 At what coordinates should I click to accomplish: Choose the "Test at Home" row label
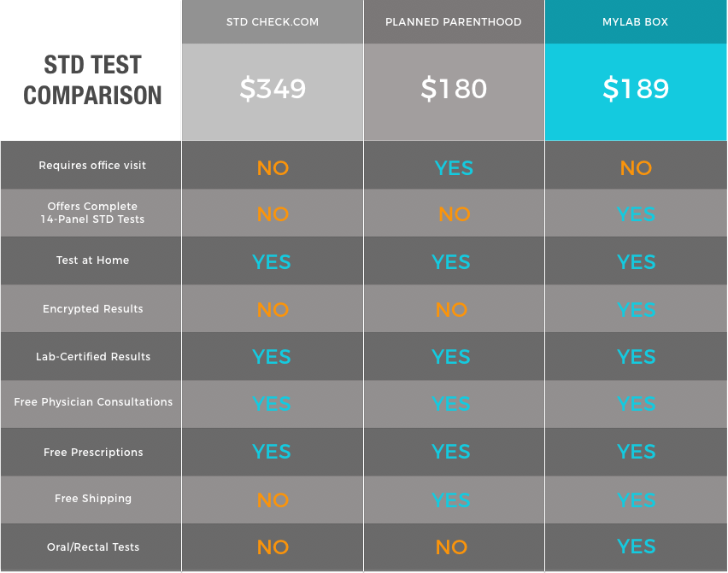click(x=92, y=260)
